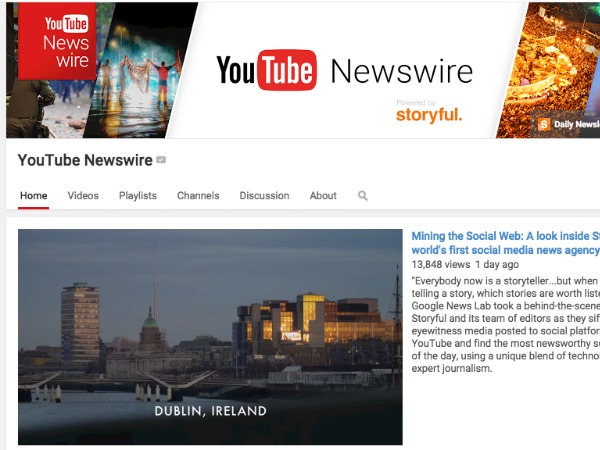Image resolution: width=600 pixels, height=450 pixels.
Task: Click the large YouTube Newswire banner logo
Action: (344, 70)
